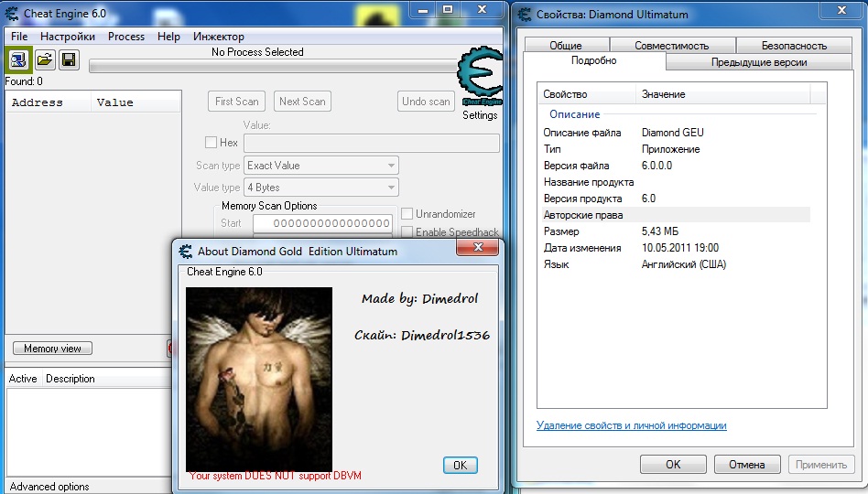Maximize the Cheat Engine window
Viewport: 868px width, 494px height.
pyautogui.click(x=448, y=9)
